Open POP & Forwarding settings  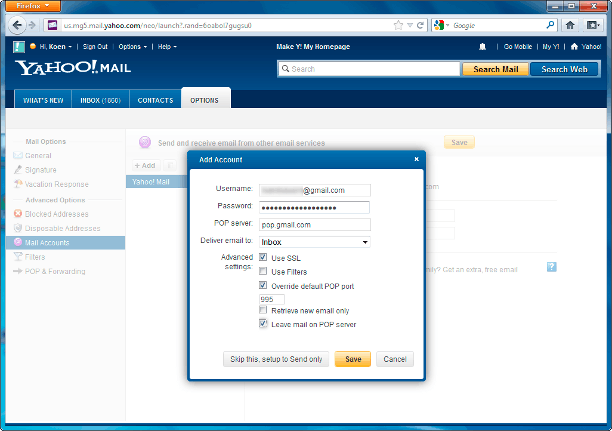pos(55,271)
